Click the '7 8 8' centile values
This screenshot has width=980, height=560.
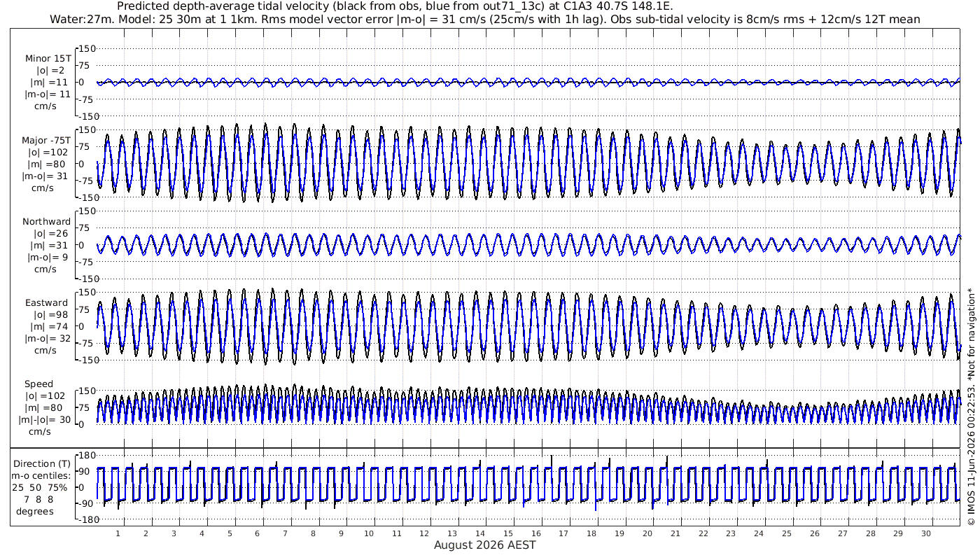point(38,499)
